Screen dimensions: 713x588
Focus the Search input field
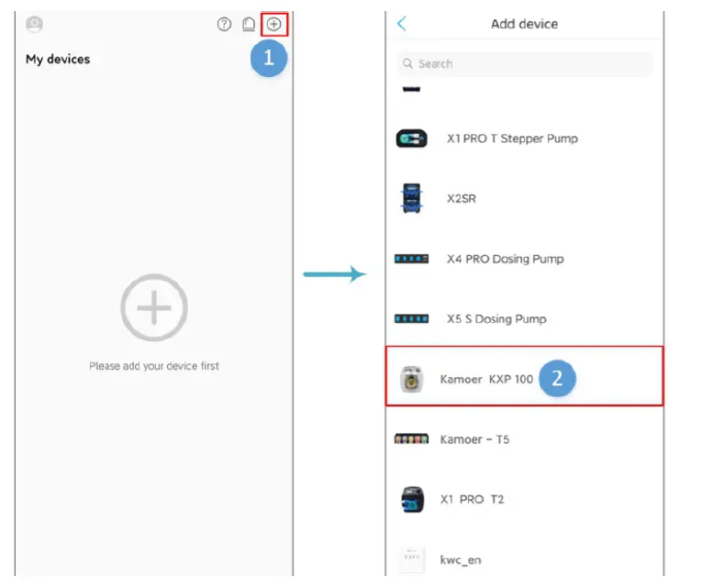tap(525, 63)
